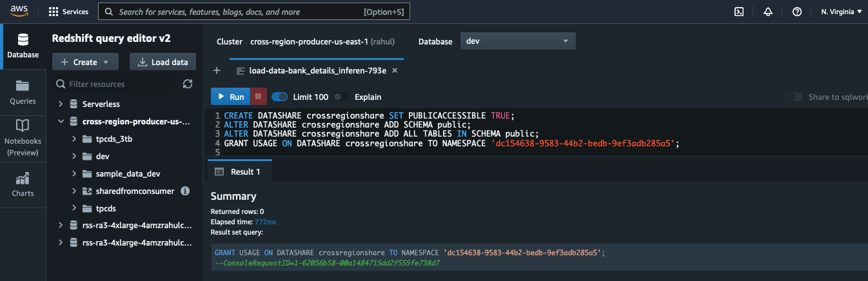Open the N. Virginia region dropdown
The image size is (868, 281).
tap(841, 12)
